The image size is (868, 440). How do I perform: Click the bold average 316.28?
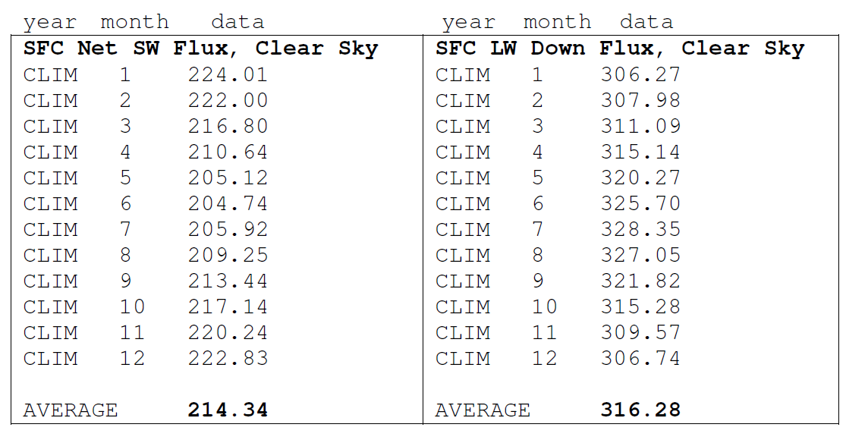pos(640,410)
